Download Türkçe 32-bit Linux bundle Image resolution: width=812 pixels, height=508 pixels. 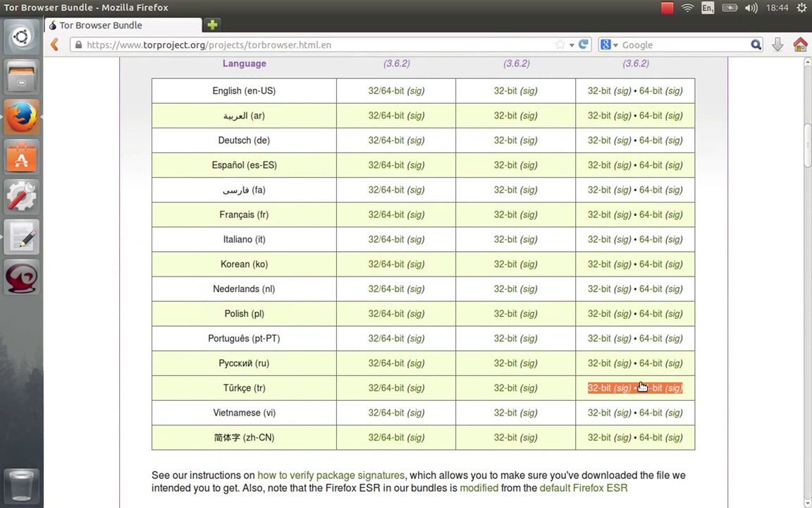(599, 388)
